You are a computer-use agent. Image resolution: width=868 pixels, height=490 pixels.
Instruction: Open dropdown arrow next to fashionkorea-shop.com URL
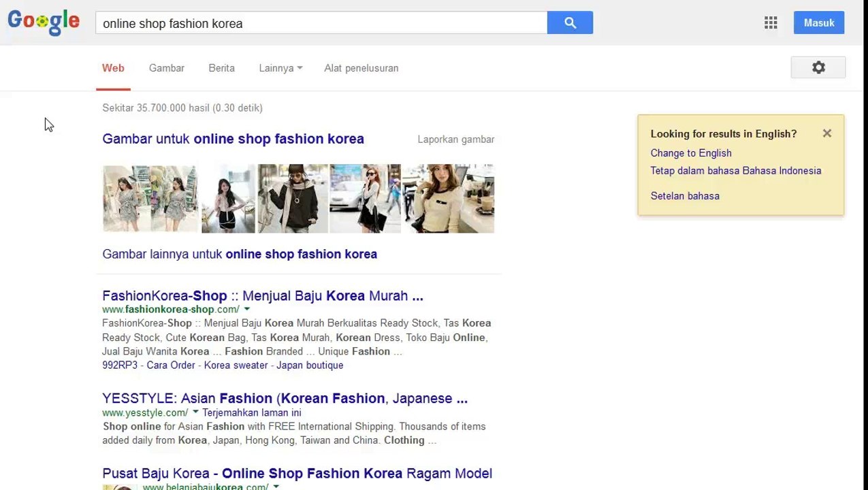pos(247,310)
